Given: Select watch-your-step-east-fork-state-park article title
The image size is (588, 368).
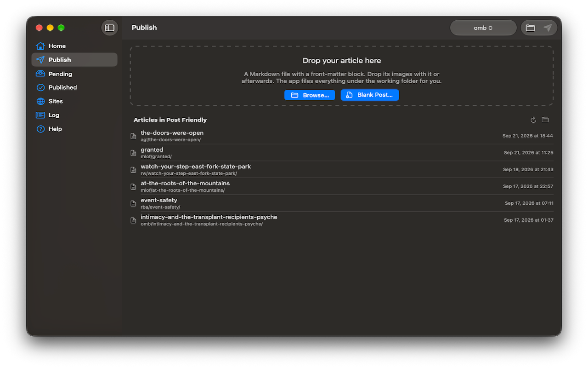Looking at the screenshot, I should (196, 167).
